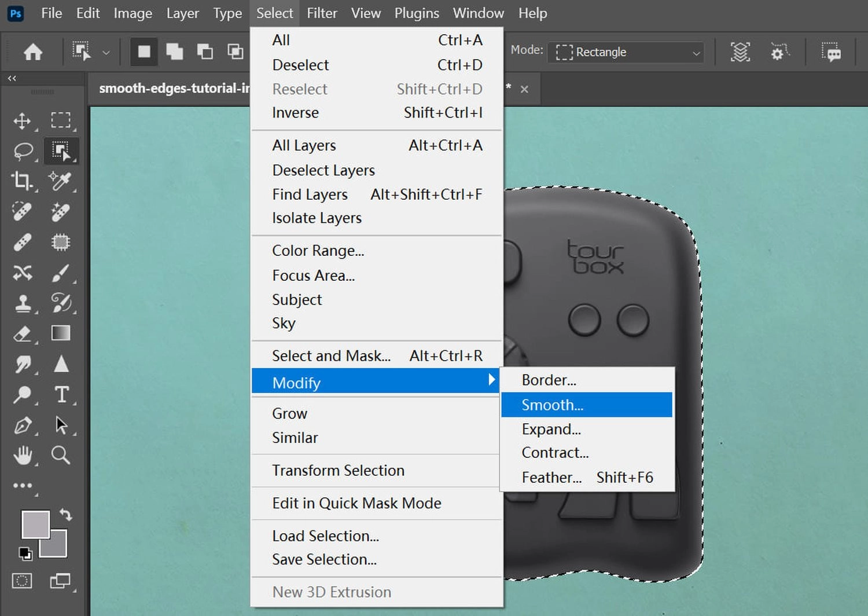Screen dimensions: 868x616
Task: Select the Rectangular Marquee tool
Action: coord(60,120)
